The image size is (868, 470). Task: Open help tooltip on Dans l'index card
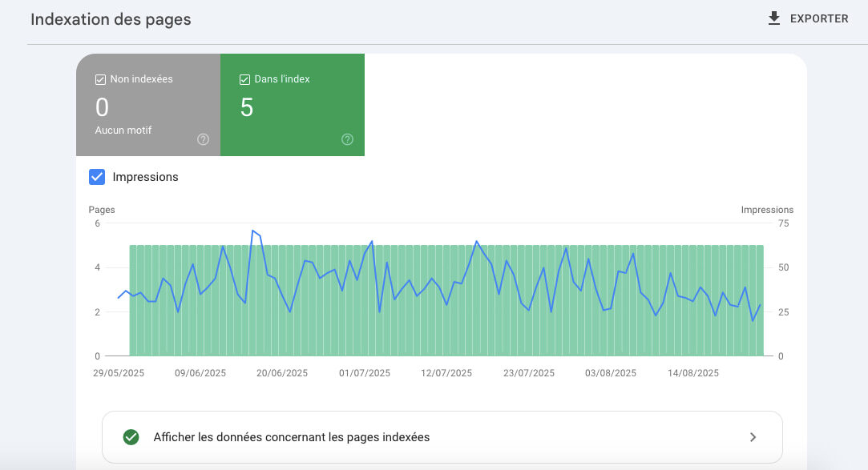[347, 139]
